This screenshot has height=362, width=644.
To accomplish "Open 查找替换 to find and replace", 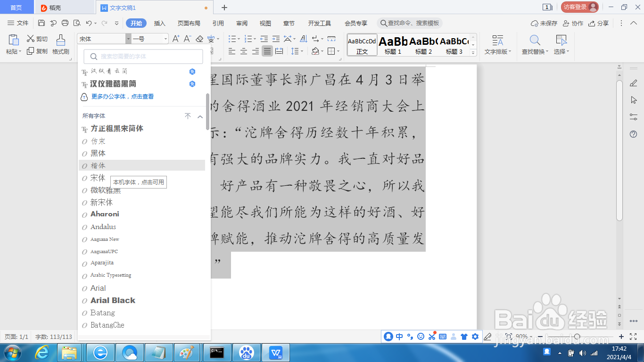I will (x=535, y=45).
